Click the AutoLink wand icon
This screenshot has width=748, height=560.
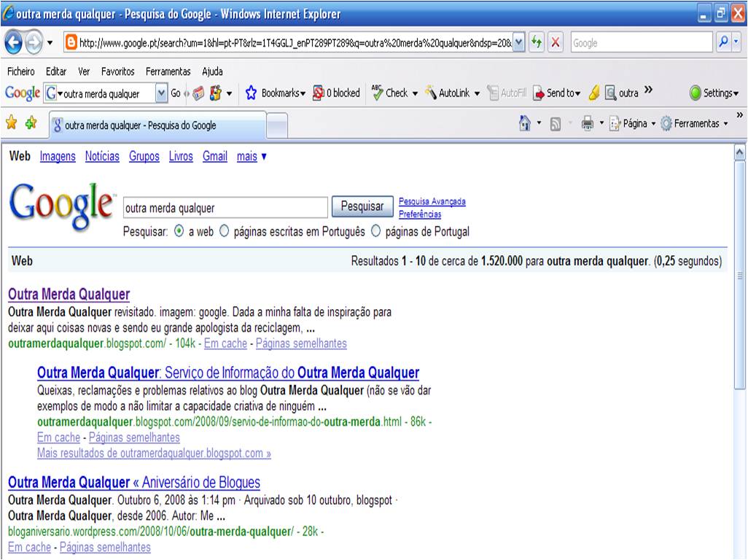click(x=430, y=93)
